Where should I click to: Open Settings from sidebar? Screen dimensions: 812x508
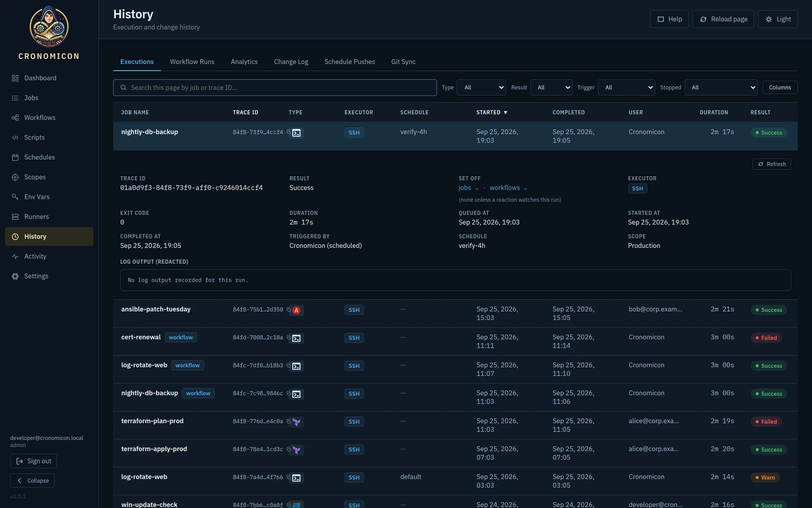coord(49,276)
